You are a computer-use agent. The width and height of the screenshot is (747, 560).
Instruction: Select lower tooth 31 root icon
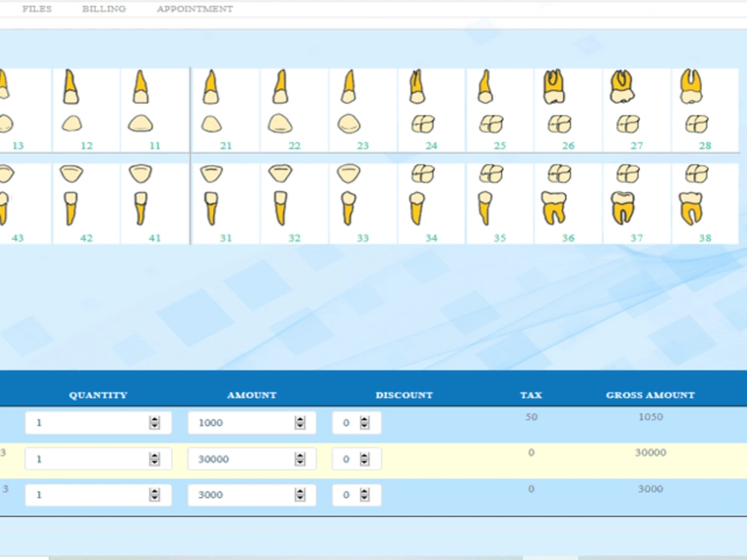click(x=211, y=208)
